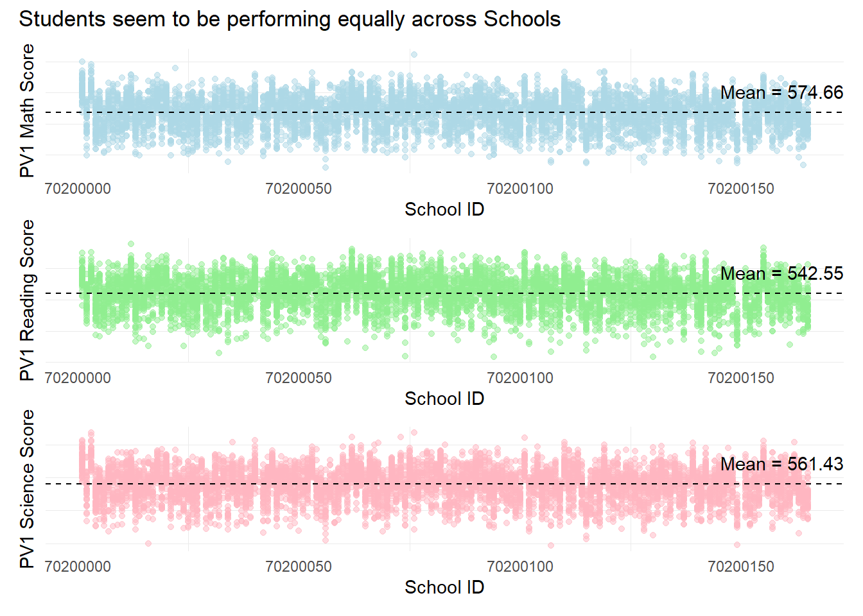Image resolution: width=863 pixels, height=616 pixels.
Task: Click the "PV1 Math Score" y-axis label
Action: point(27,111)
